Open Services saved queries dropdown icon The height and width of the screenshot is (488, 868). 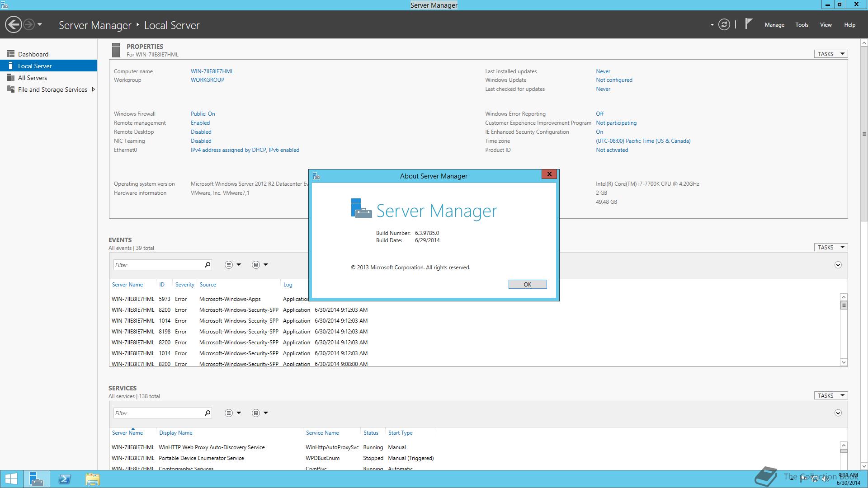click(x=260, y=413)
